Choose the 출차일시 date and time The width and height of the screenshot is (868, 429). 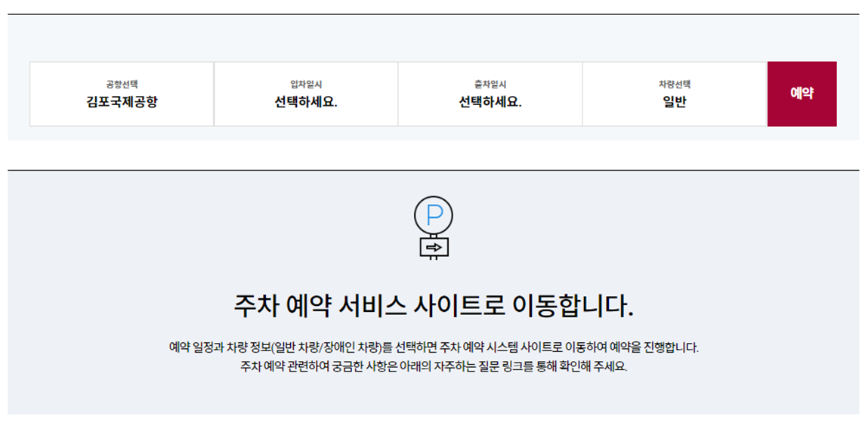coord(490,94)
